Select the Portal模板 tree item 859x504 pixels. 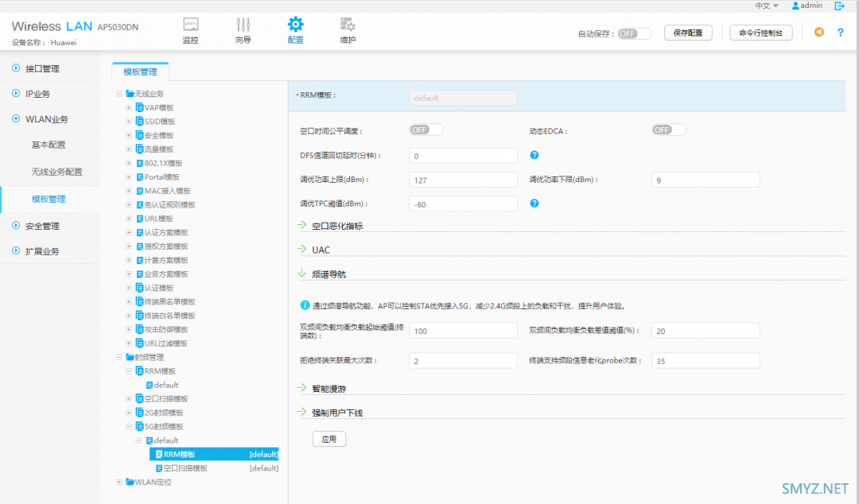click(x=161, y=177)
